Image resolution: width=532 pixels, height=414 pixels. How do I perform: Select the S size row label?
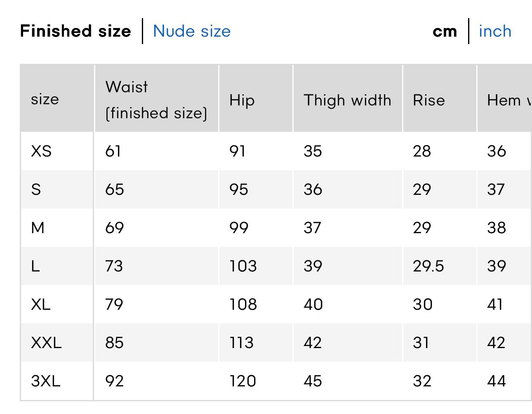[36, 189]
